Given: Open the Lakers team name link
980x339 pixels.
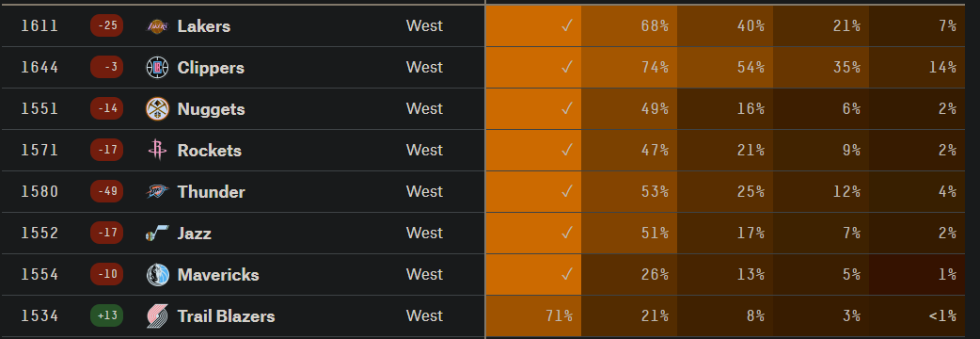Looking at the screenshot, I should click(204, 26).
